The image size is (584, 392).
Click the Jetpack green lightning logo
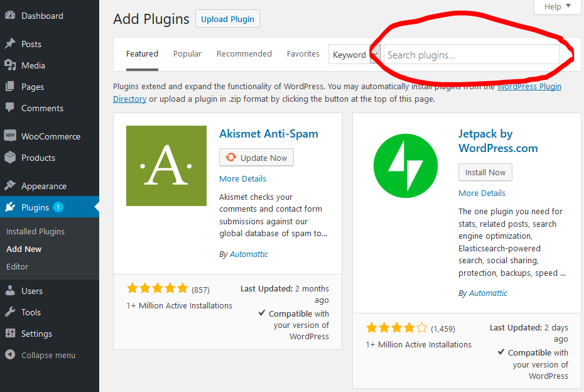406,166
